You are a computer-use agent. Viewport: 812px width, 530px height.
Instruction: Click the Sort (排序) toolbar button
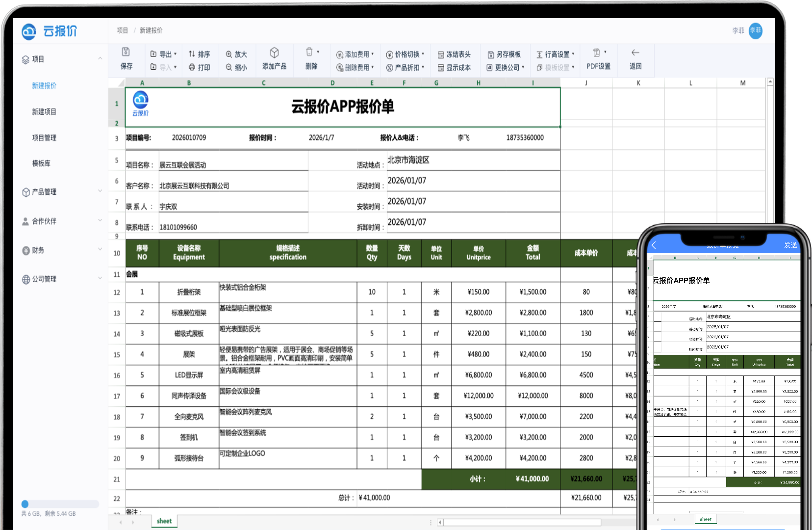199,54
